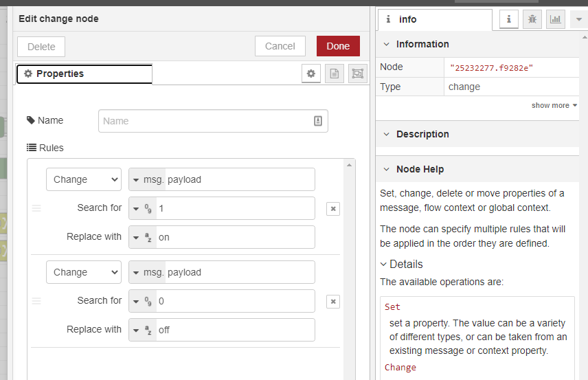Select the node id "25232277.f9282e"
Viewport: 588px width, 380px height.
pos(491,68)
